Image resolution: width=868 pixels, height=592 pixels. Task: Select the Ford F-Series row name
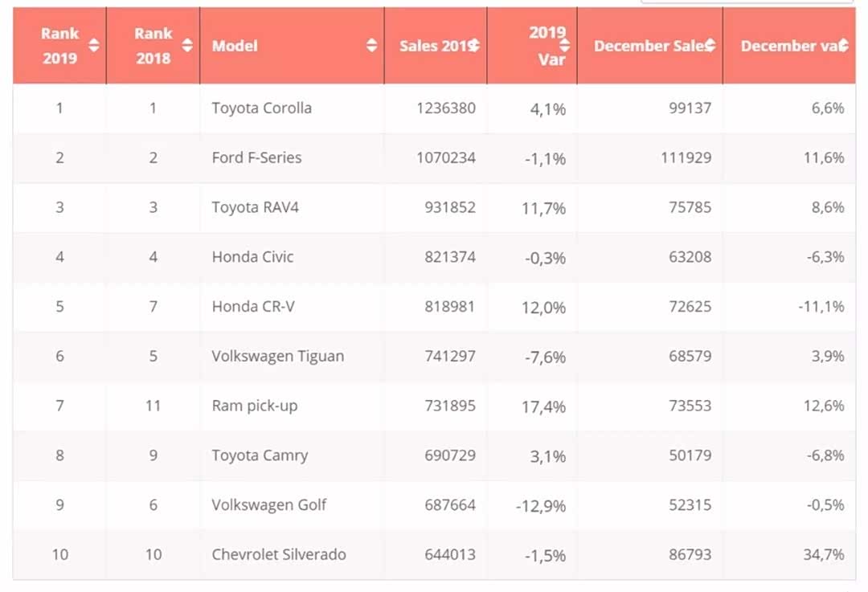pyautogui.click(x=256, y=158)
